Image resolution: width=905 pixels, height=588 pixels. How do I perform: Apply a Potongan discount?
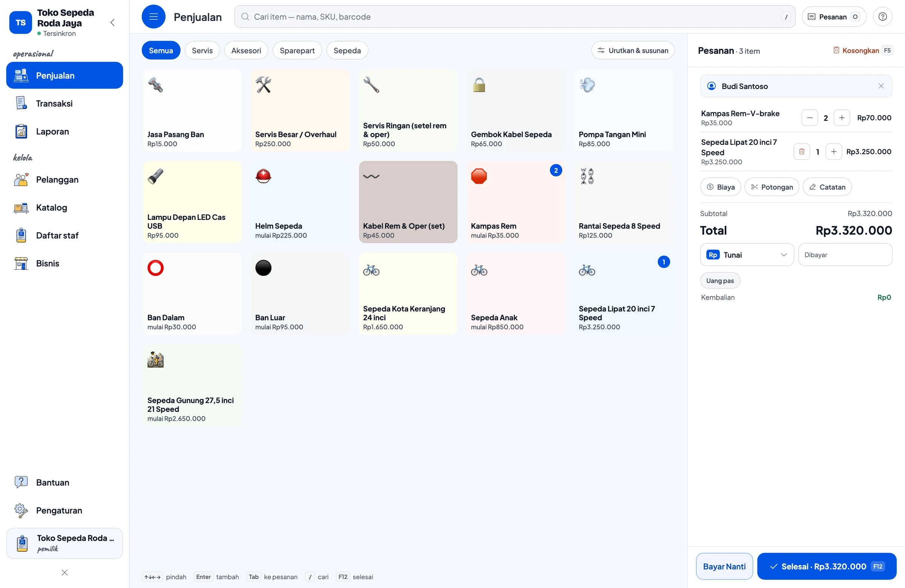tap(772, 187)
